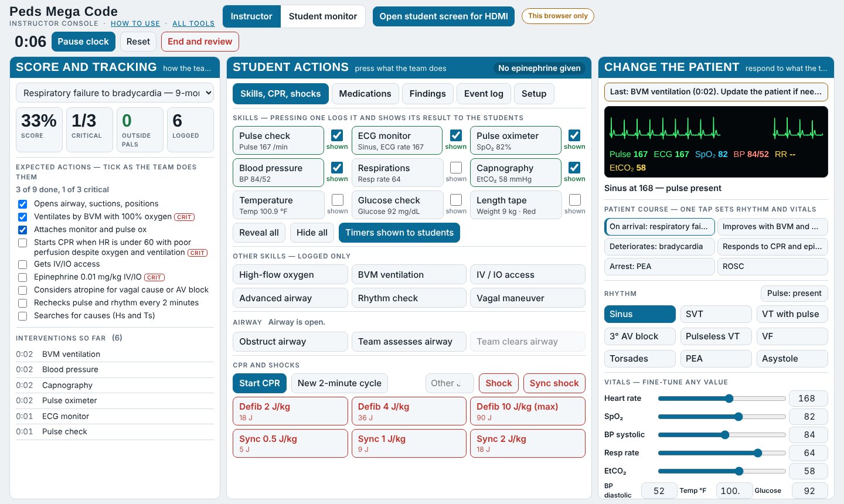Image resolution: width=844 pixels, height=504 pixels.
Task: Click the ECG waveform patient monitor
Action: tap(716, 142)
